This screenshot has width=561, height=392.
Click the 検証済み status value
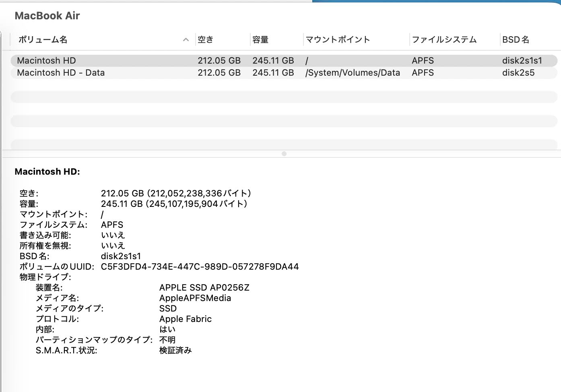tap(175, 350)
